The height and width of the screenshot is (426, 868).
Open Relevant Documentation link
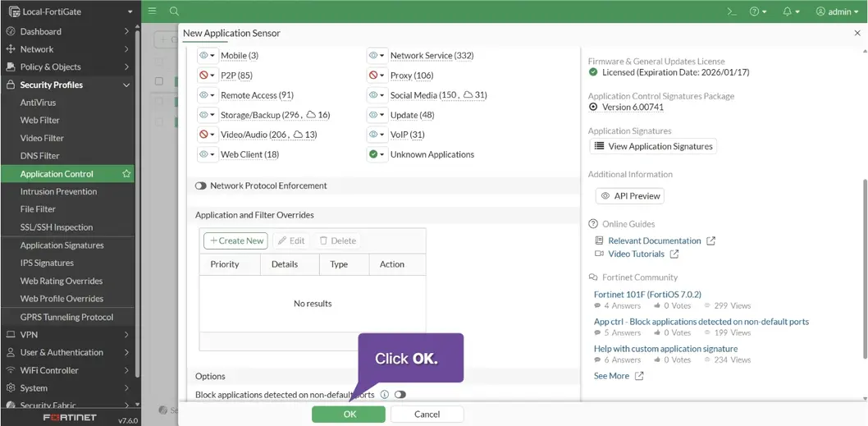point(655,241)
